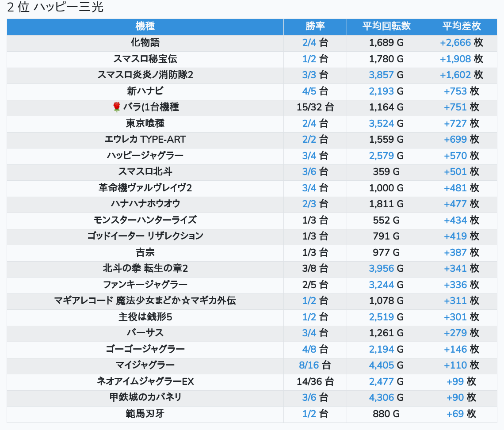Open the 1/2 win rate for スマスロ秘宝伝

point(309,59)
